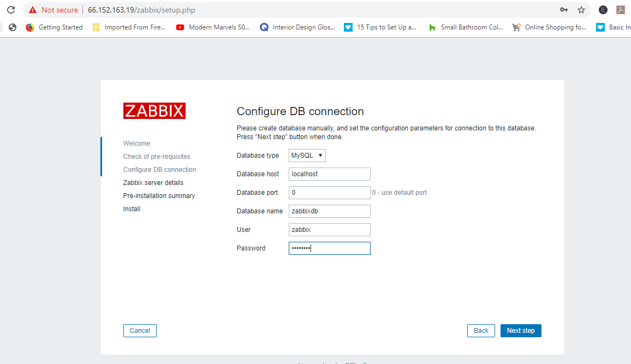Screen dimensions: 631x364
Task: Open the globe bookmark icon
Action: pyautogui.click(x=13, y=27)
